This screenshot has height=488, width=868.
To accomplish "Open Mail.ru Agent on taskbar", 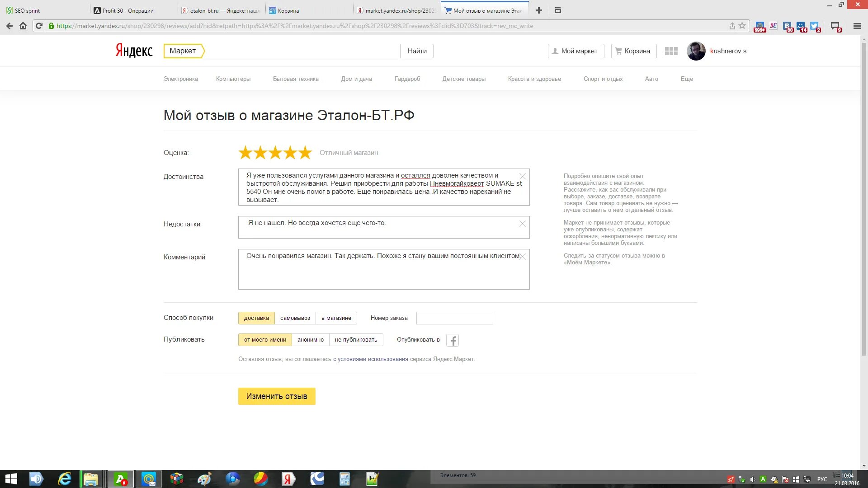I will click(149, 479).
